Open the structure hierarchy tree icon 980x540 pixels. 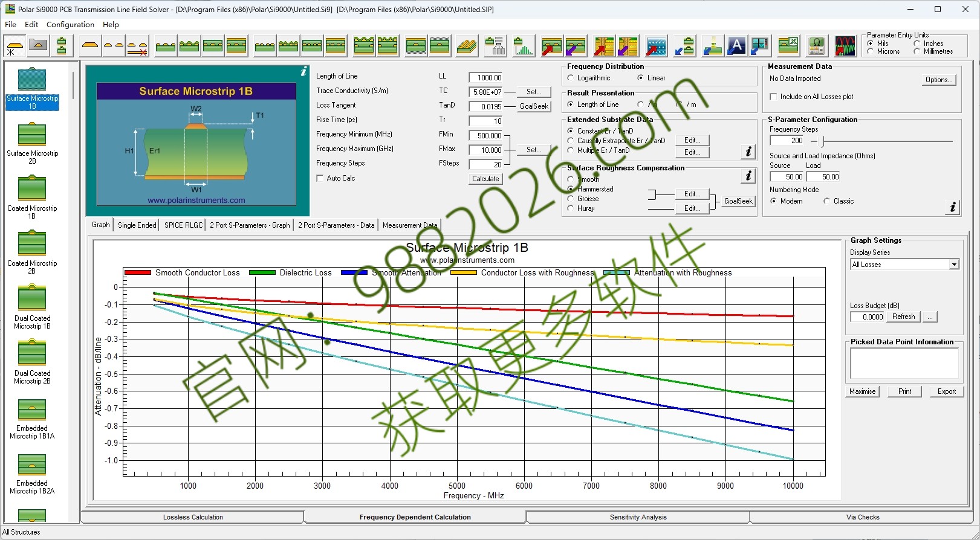click(496, 46)
